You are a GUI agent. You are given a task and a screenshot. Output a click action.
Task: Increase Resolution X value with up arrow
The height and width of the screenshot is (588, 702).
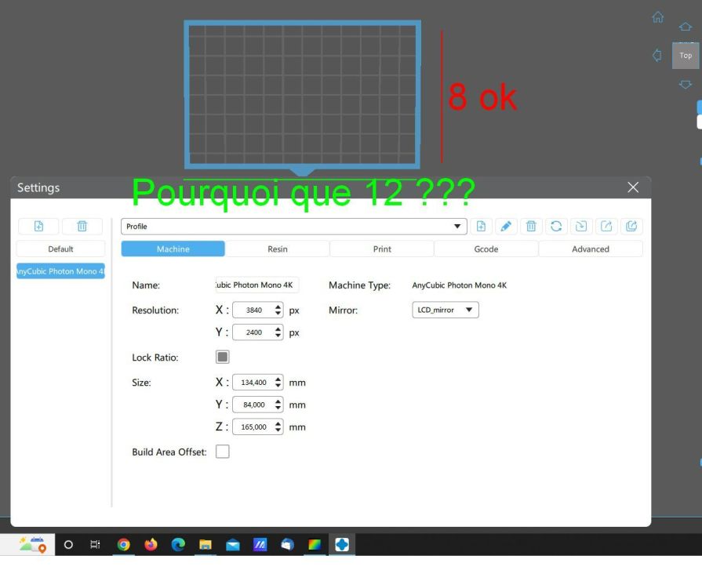pos(278,307)
